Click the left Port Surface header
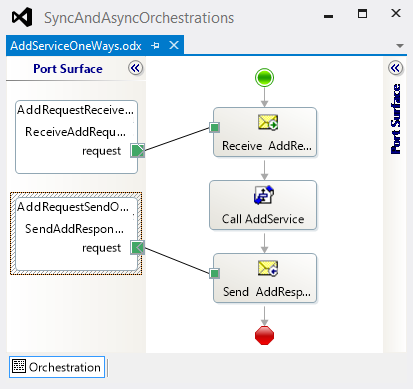 coord(68,69)
